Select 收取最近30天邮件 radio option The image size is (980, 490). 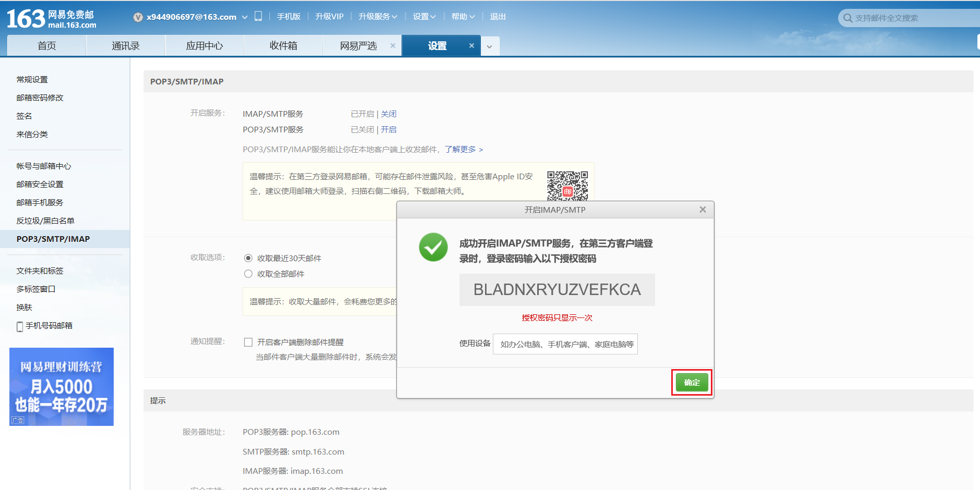tap(248, 258)
